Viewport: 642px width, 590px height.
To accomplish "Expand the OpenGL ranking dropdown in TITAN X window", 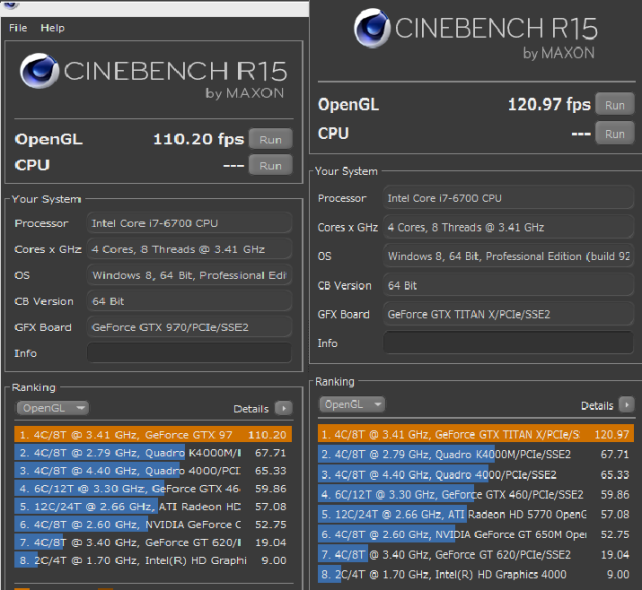I will point(354,404).
